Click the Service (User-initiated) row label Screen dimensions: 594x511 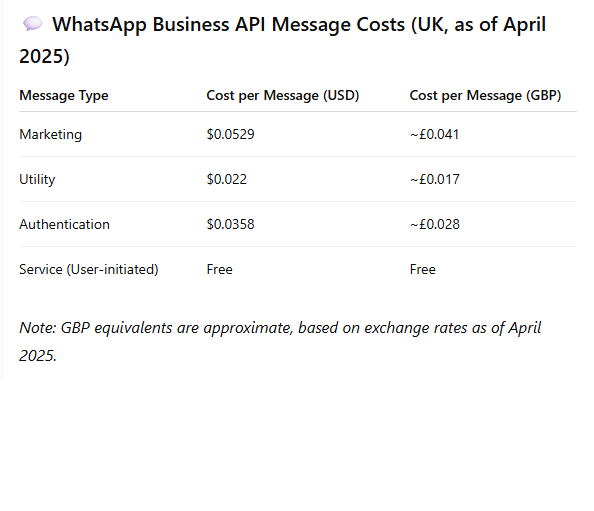[89, 269]
